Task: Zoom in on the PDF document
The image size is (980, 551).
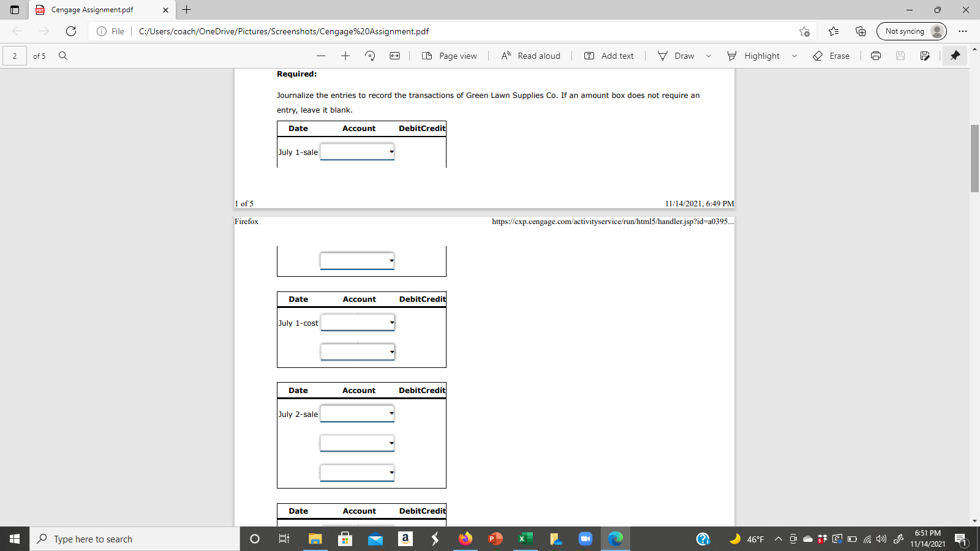Action: (x=345, y=56)
